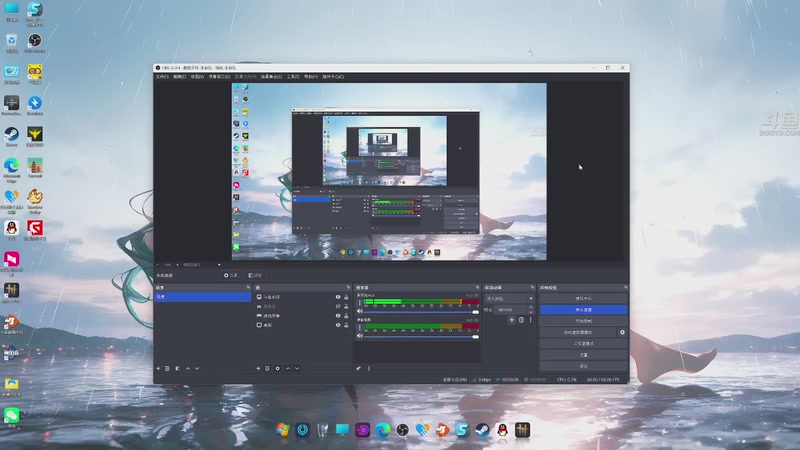Screen dimensions: 800x450
Task: Open transition properties dots menu
Action: coord(531,320)
